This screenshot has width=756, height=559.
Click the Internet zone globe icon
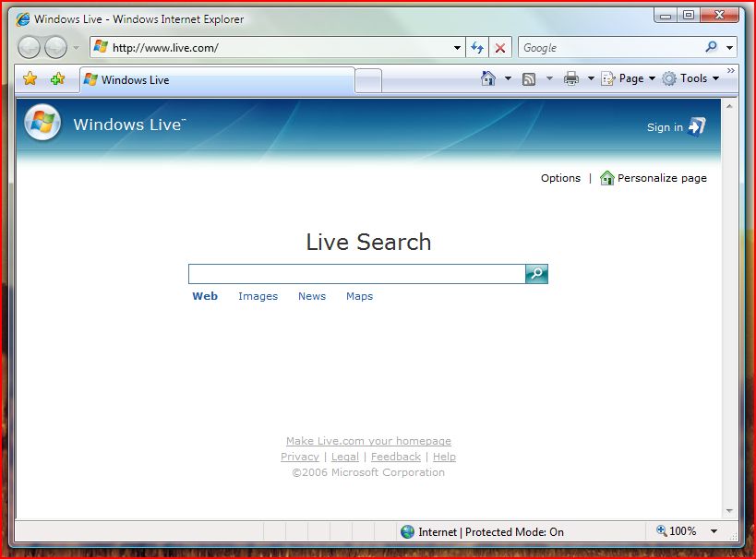coord(407,531)
